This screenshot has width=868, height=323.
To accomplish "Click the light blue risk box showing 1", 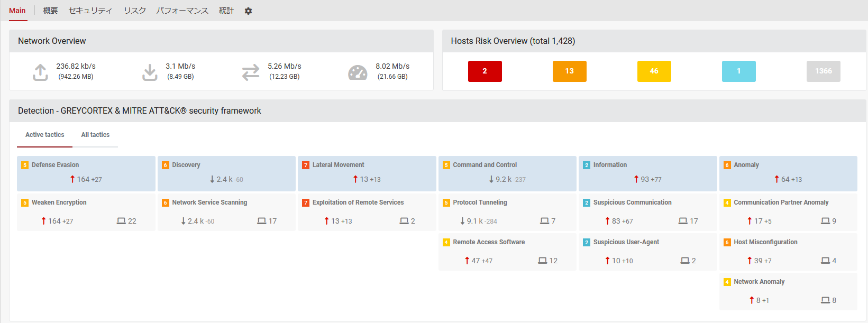I will 738,71.
